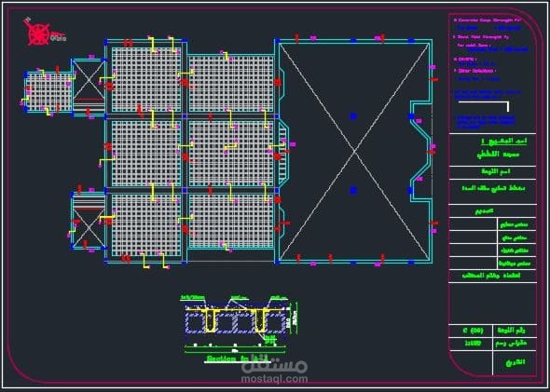
Task: Click the X-crossed stair box at upper left
Action: pos(89,80)
